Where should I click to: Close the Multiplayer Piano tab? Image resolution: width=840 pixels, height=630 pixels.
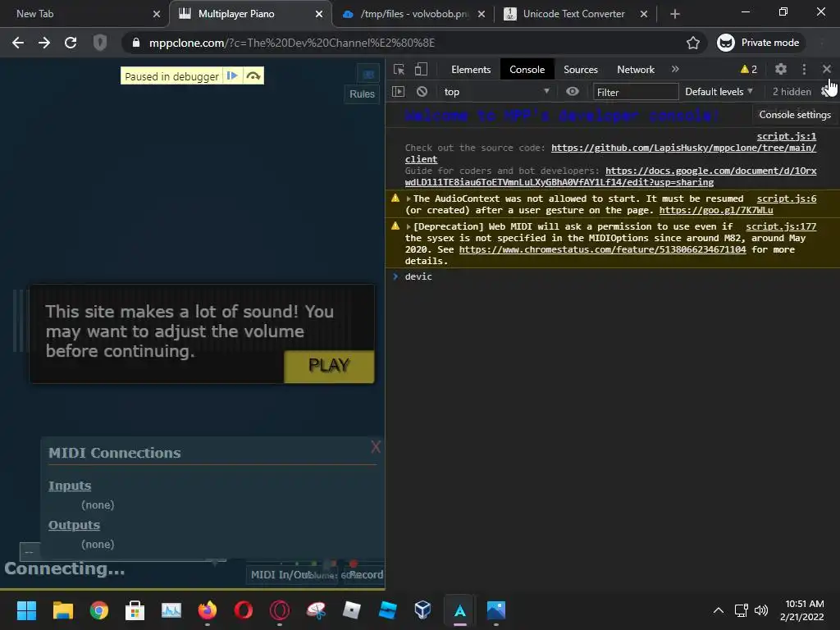click(319, 14)
